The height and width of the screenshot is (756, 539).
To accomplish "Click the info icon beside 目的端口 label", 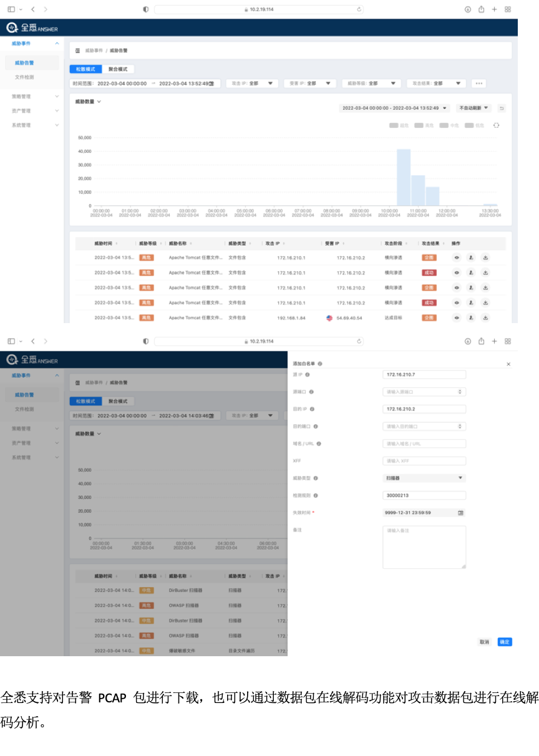I will (x=315, y=427).
